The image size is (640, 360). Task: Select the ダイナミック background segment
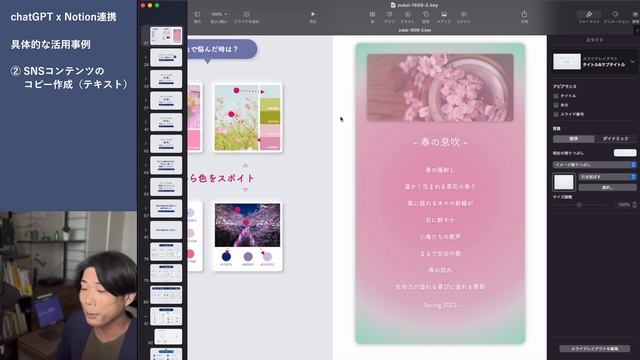(x=616, y=139)
